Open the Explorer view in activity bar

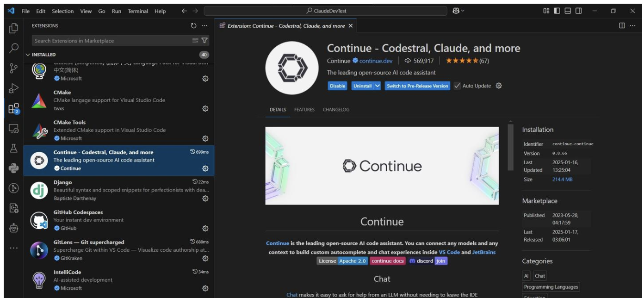(x=13, y=28)
